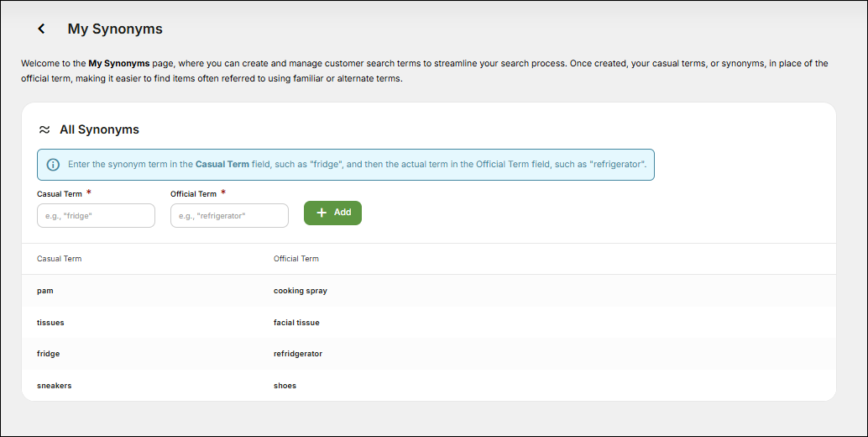Select the "refridgerator" official term cell
This screenshot has width=868, height=437.
[298, 354]
